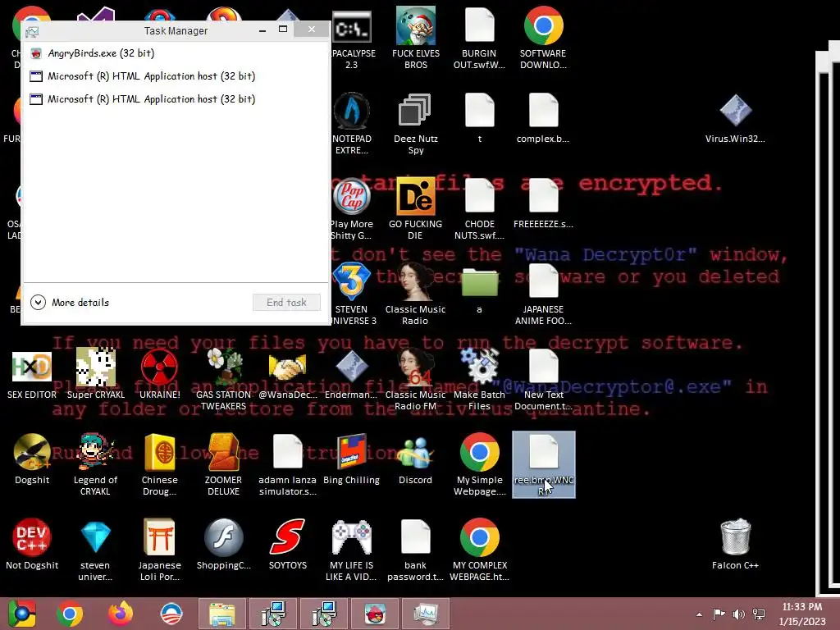Open the STEVEN UNIVERSE 3 icon
This screenshot has height=630, width=840.
351,294
